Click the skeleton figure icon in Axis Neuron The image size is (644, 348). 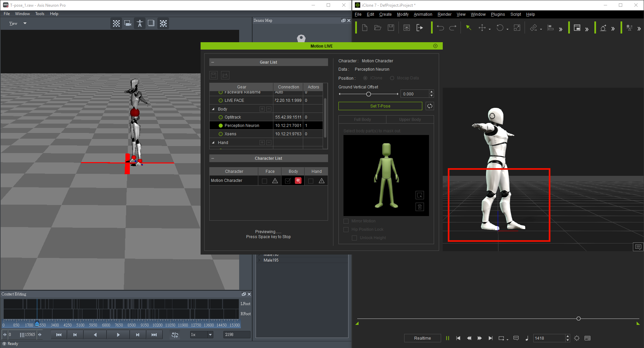click(x=140, y=23)
